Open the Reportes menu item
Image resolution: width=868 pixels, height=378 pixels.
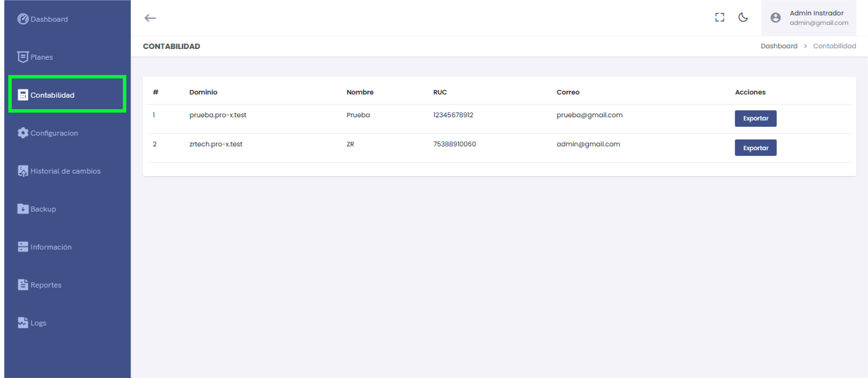coord(46,285)
